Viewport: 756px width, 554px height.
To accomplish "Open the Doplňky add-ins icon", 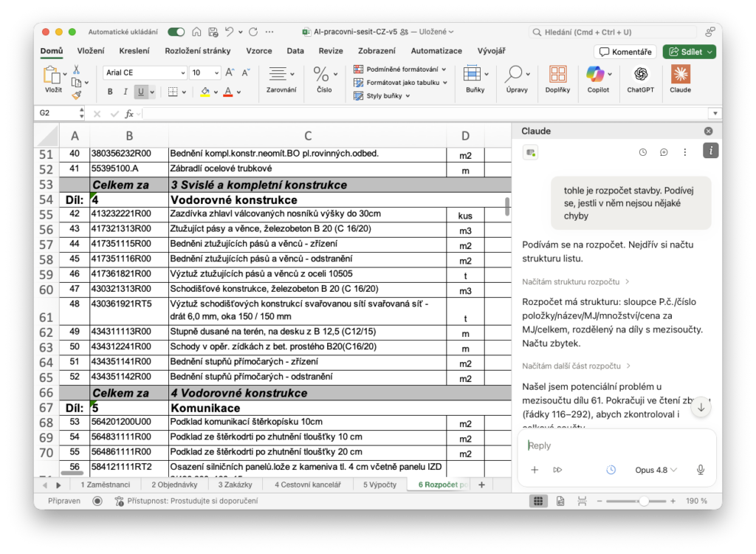I will (558, 75).
